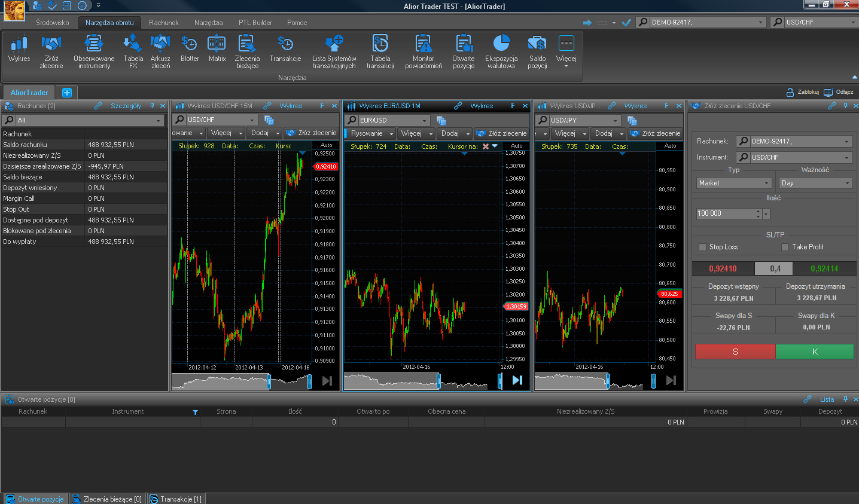The height and width of the screenshot is (504, 859).
Task: Click the red S sell button
Action: (x=735, y=352)
